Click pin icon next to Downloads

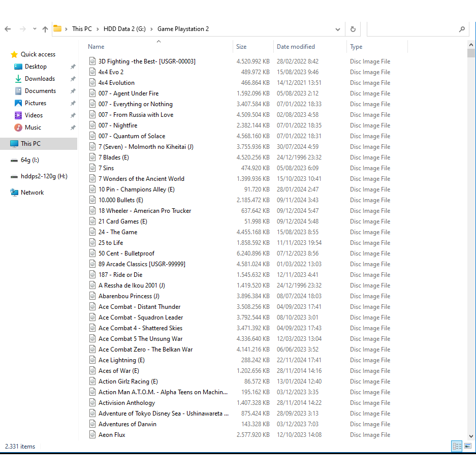[x=73, y=79]
